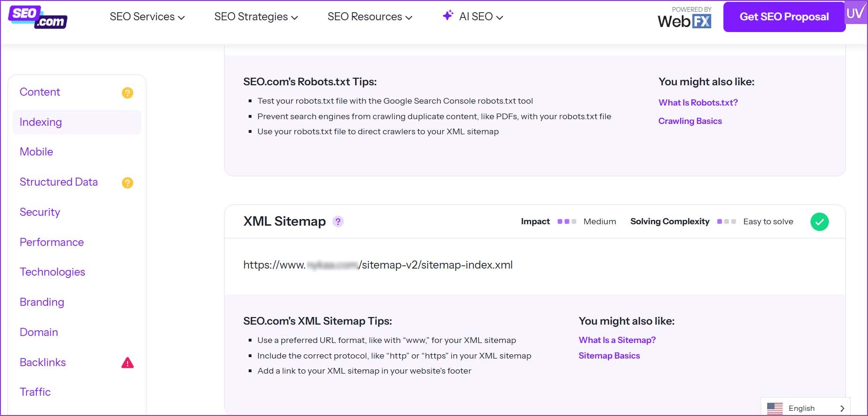This screenshot has height=416, width=868.
Task: Click tip about preferred URL format
Action: pyautogui.click(x=387, y=340)
